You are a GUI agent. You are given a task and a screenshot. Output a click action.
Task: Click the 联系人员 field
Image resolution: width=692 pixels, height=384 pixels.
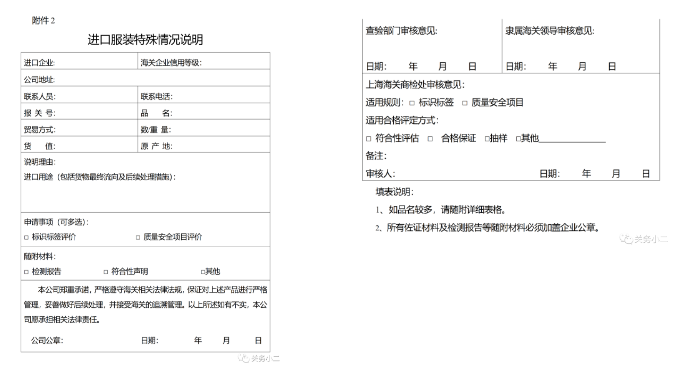(79, 95)
